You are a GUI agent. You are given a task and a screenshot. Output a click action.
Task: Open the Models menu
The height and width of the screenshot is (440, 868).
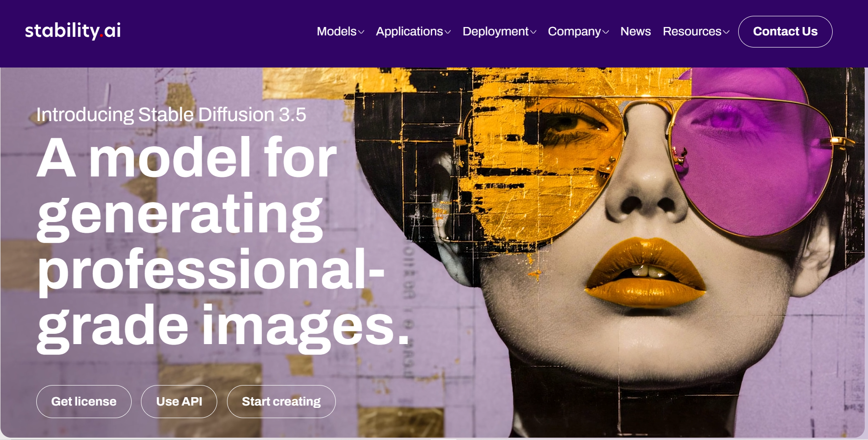click(340, 31)
